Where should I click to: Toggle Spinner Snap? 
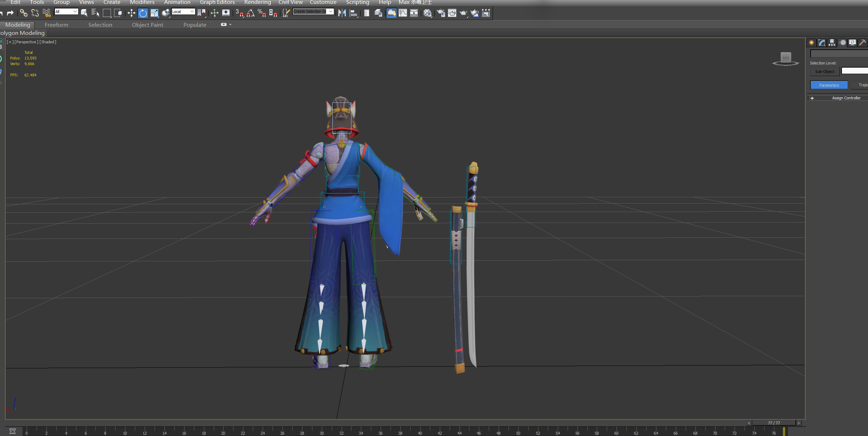coord(273,13)
